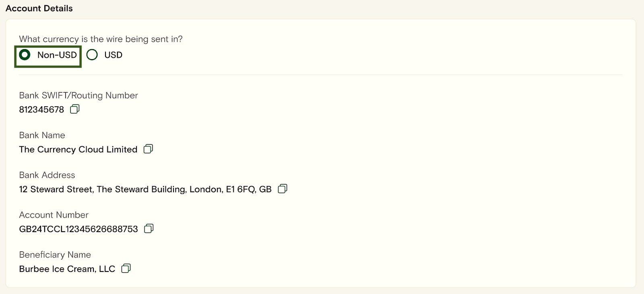
Task: Copy the Bank SWIFT/Routing Number
Action: (75, 109)
